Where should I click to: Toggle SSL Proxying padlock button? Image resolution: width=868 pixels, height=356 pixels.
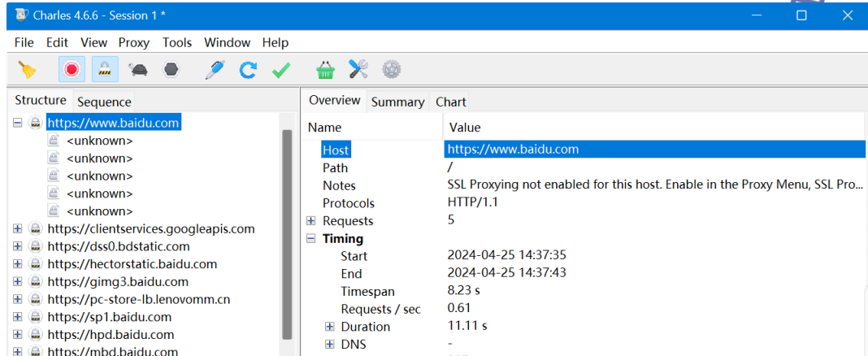[105, 69]
